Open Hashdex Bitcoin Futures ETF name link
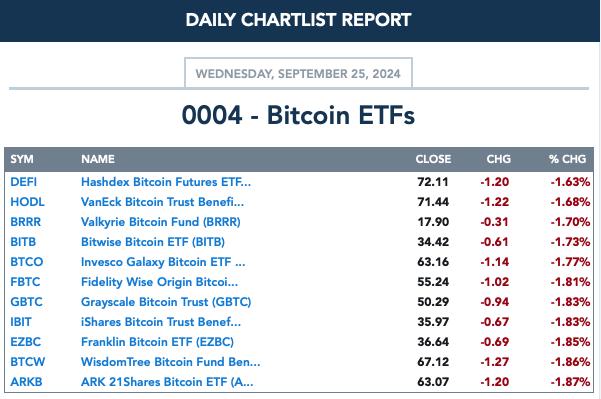This screenshot has height=399, width=601. pos(166,182)
